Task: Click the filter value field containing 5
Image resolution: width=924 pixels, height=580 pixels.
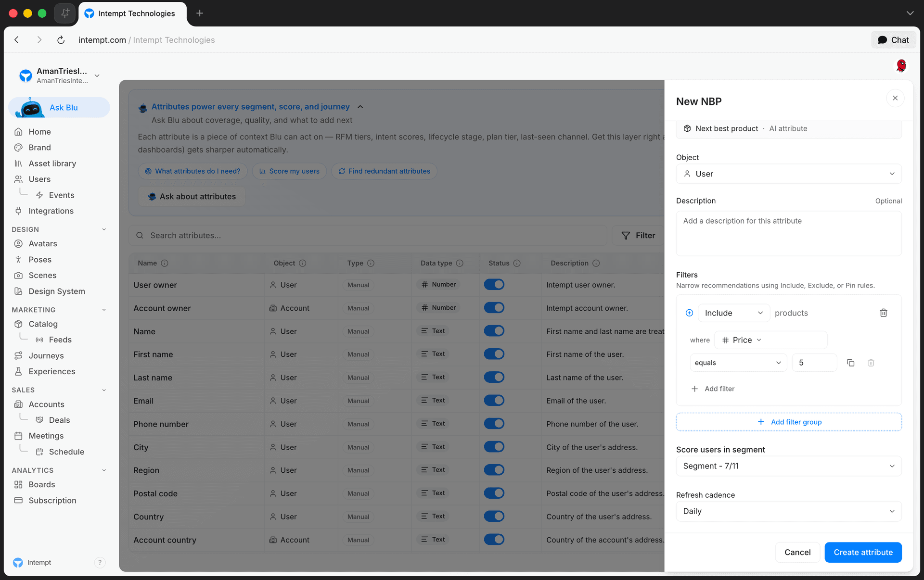Action: tap(814, 363)
